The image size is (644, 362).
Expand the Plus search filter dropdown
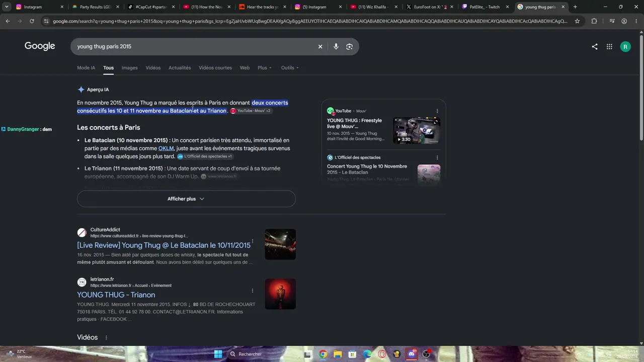265,68
